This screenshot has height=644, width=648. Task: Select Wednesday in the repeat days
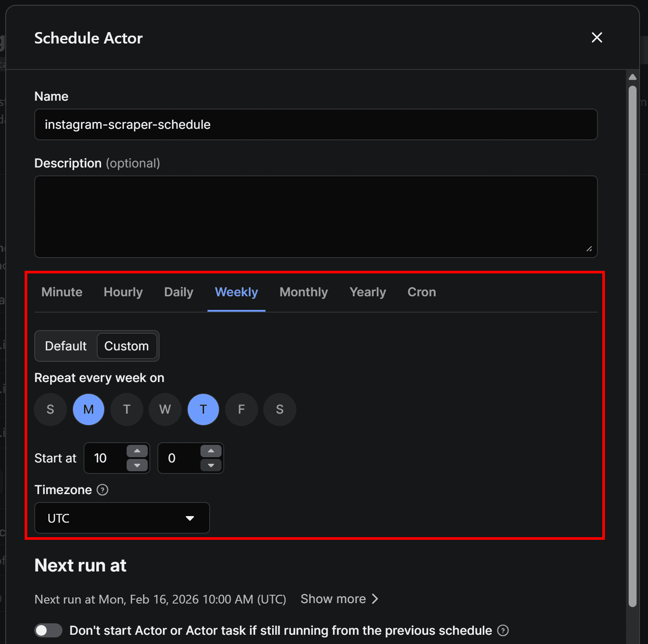pos(165,409)
